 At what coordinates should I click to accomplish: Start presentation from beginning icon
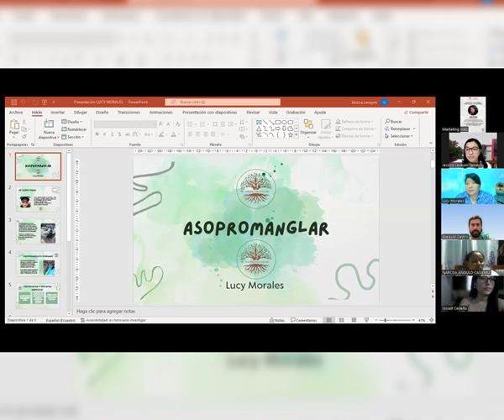click(x=45, y=102)
